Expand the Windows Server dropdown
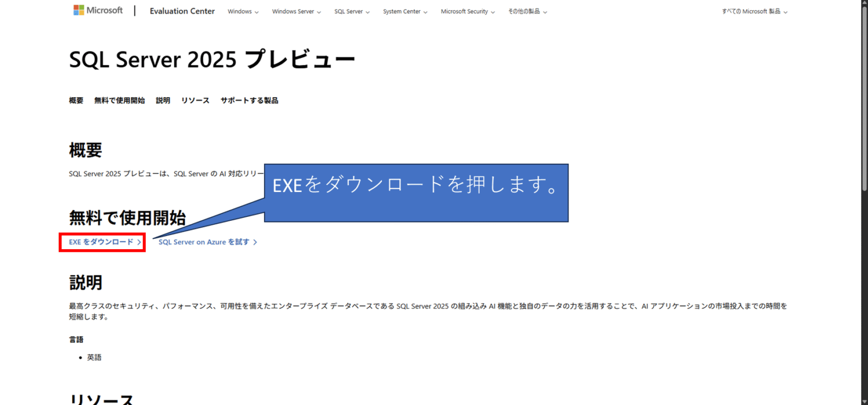868x405 pixels. click(297, 11)
